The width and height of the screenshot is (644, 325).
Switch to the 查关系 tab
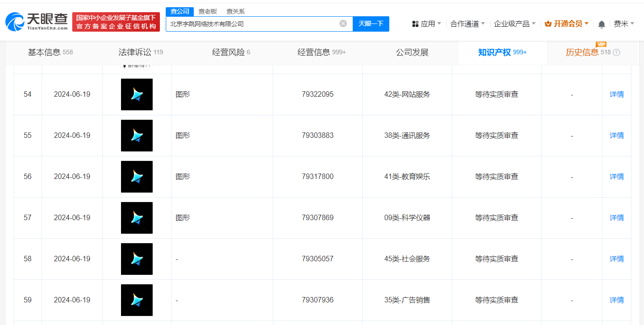click(235, 11)
